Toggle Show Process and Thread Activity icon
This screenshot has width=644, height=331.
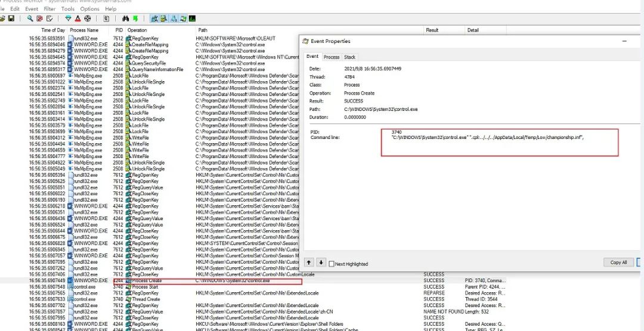[x=183, y=18]
